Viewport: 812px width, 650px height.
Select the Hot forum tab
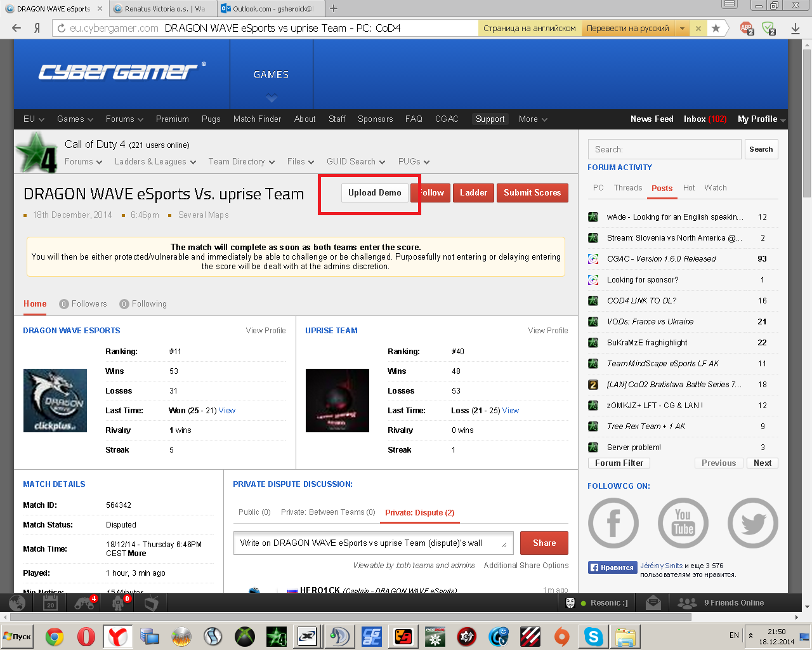(689, 188)
